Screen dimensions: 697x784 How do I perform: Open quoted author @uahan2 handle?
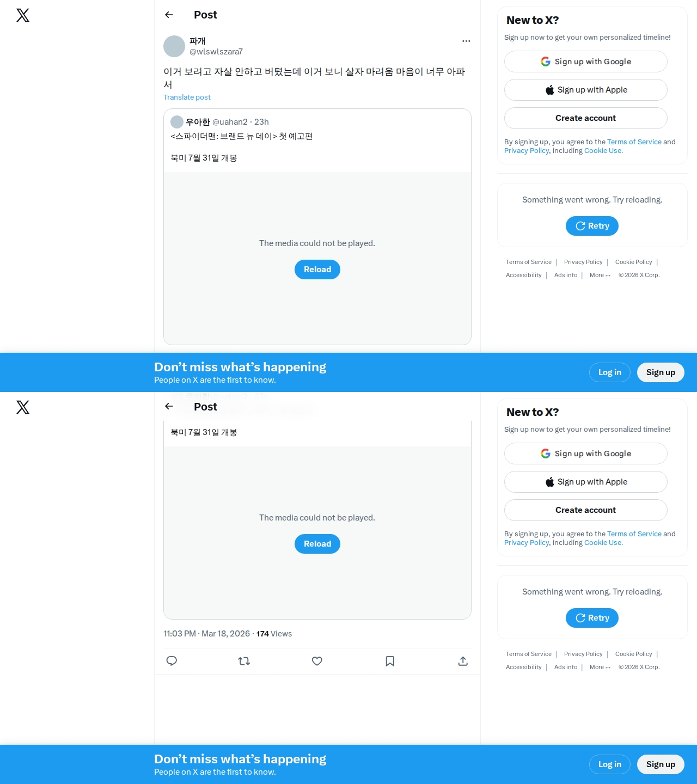(230, 122)
